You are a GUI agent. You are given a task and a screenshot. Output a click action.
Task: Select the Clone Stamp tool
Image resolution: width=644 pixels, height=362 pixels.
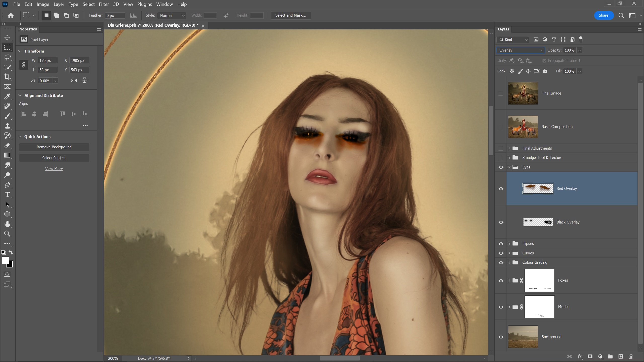(8, 126)
